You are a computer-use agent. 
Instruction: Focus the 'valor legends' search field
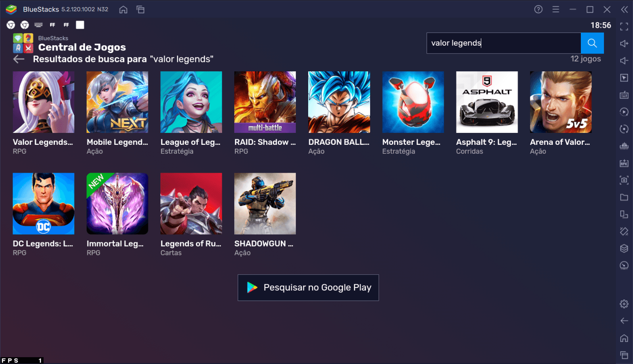pyautogui.click(x=504, y=43)
